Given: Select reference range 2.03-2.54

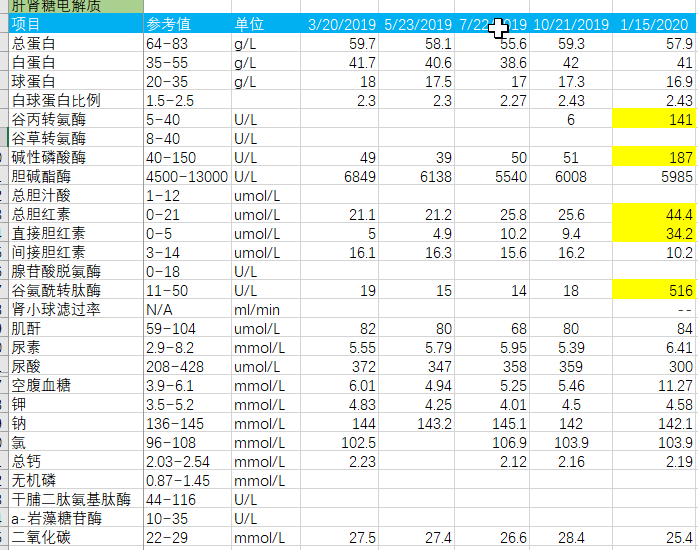Looking at the screenshot, I should (178, 461).
